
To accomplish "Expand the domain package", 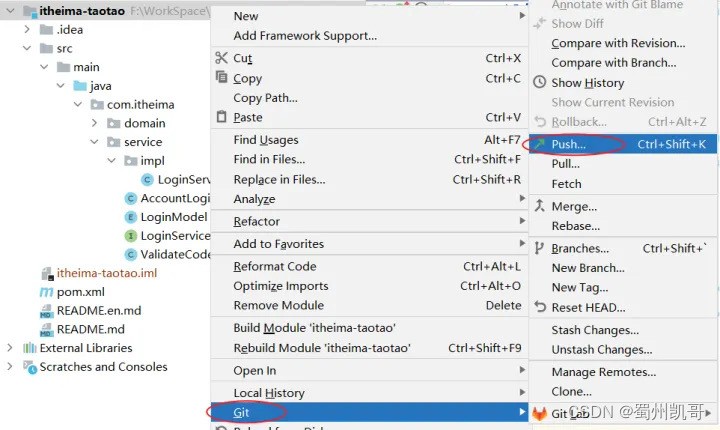I will pos(93,123).
